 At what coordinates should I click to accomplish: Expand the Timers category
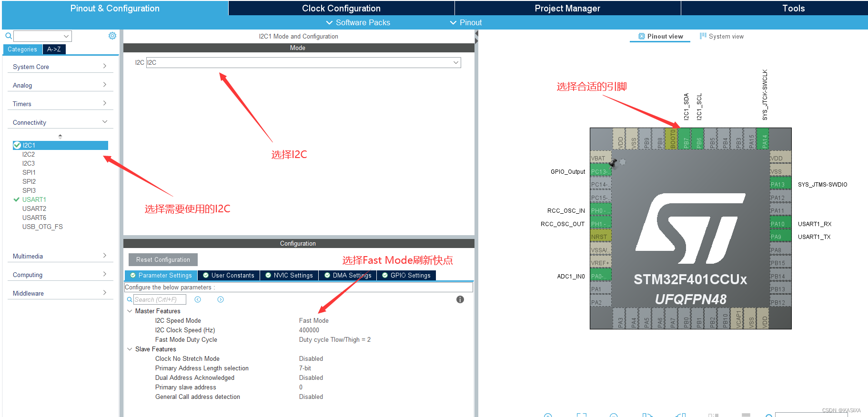105,103
